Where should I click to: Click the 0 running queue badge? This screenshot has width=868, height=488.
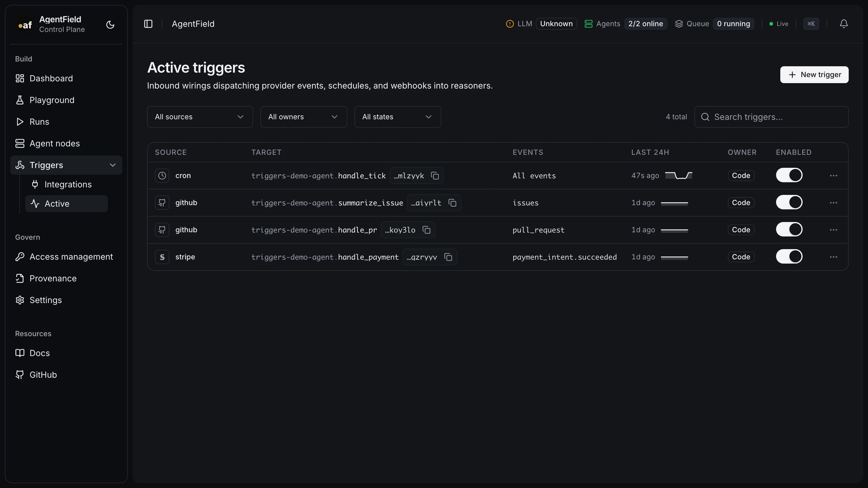(733, 23)
